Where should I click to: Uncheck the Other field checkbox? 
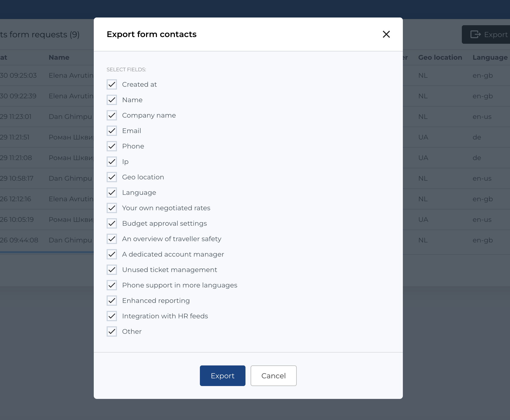[x=112, y=331]
